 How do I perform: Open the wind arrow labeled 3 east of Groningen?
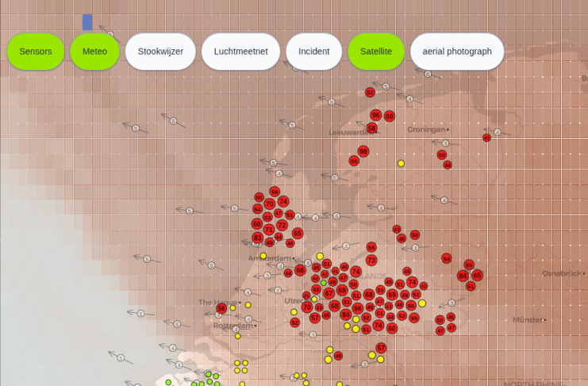[445, 144]
